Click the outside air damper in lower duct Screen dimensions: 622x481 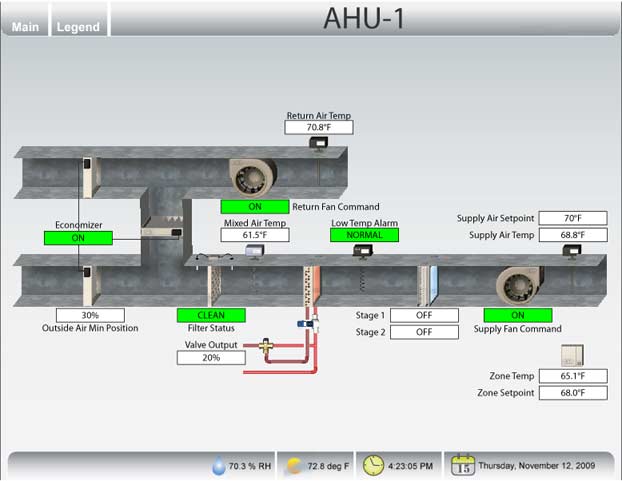(x=91, y=286)
